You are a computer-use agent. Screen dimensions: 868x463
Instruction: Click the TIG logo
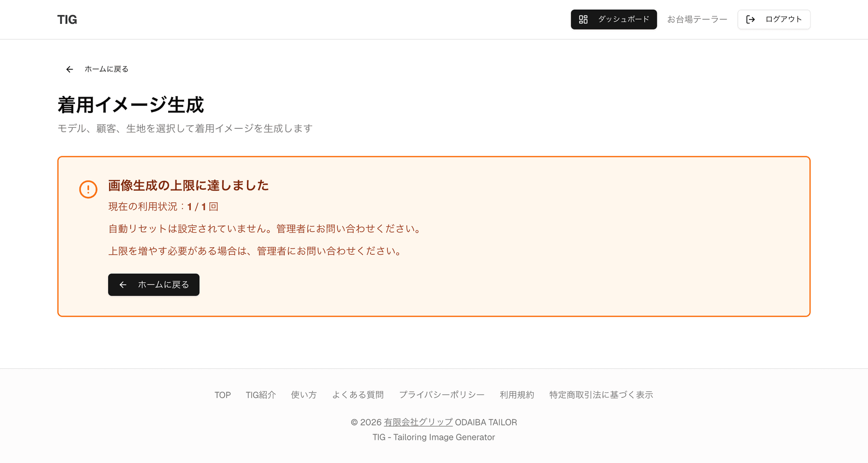tap(67, 19)
